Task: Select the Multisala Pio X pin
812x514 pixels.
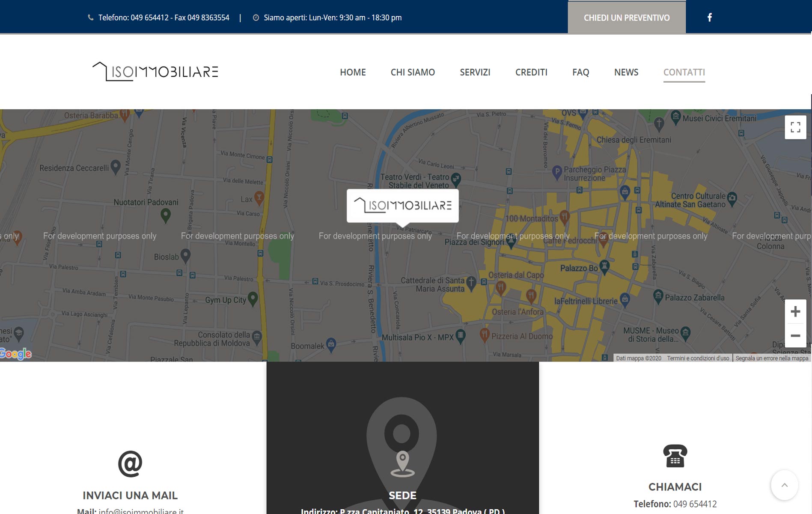Action: [461, 335]
